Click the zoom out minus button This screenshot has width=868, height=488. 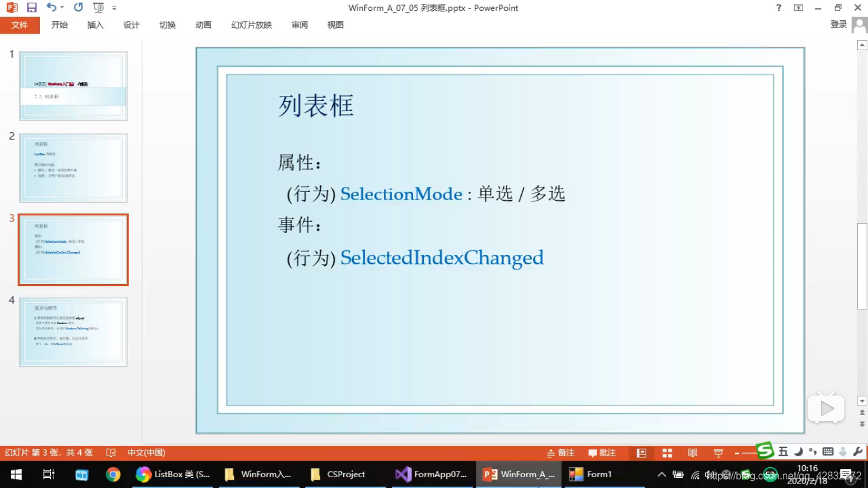coord(736,453)
